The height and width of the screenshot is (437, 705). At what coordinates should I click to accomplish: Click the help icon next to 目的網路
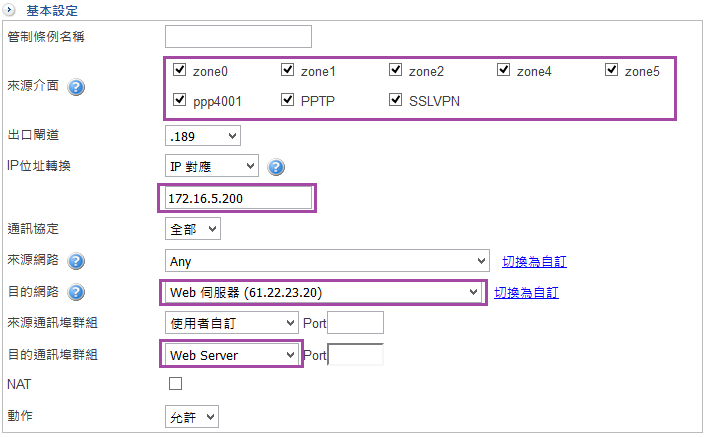click(x=76, y=293)
